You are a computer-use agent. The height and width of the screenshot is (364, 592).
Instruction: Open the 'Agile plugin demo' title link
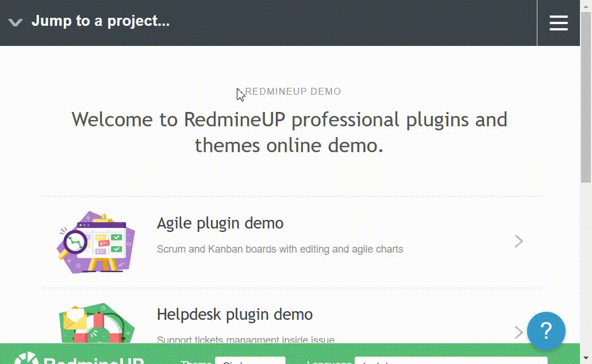click(220, 223)
